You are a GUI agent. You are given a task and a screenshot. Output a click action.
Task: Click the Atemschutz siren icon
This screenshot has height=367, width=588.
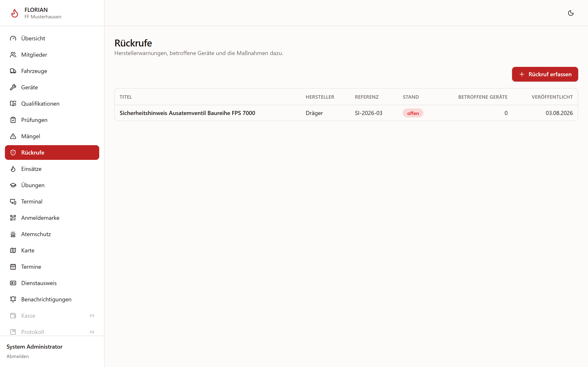pos(13,234)
